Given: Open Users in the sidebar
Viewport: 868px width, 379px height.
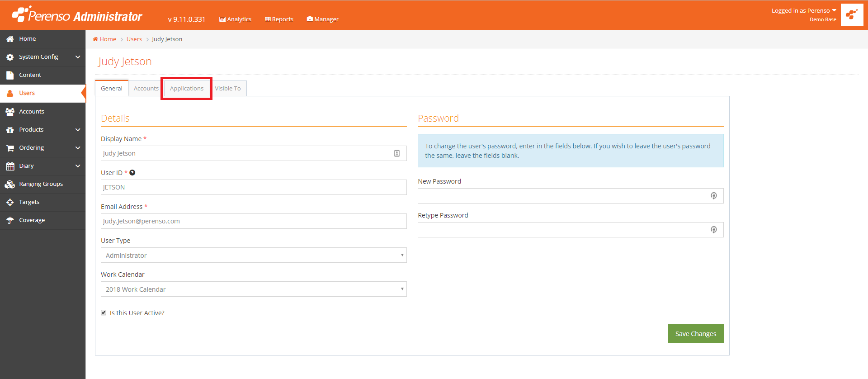Looking at the screenshot, I should click(42, 93).
